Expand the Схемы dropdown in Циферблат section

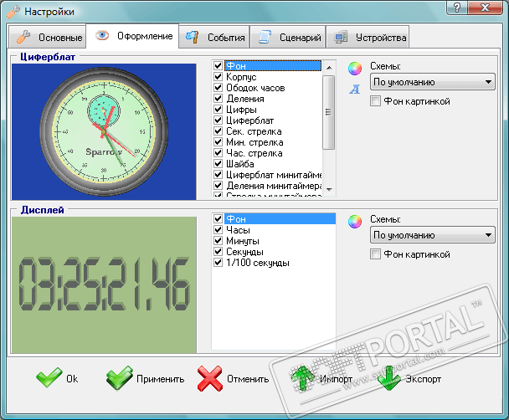click(x=432, y=82)
